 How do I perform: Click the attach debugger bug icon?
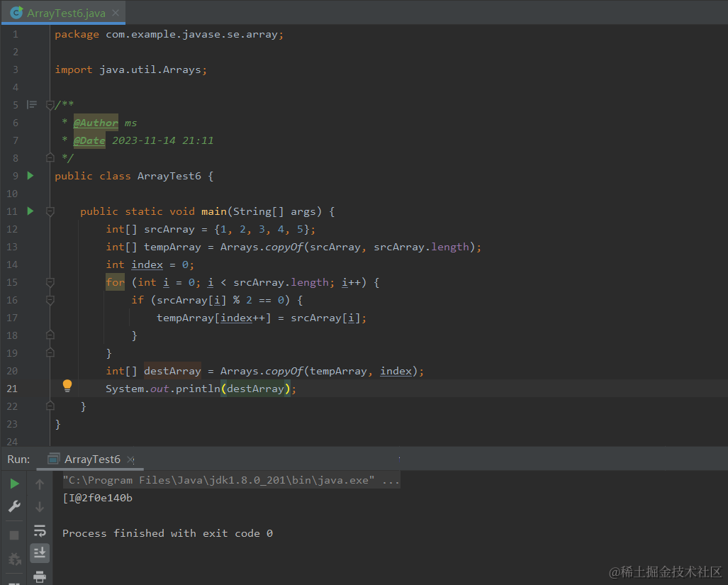[x=14, y=559]
